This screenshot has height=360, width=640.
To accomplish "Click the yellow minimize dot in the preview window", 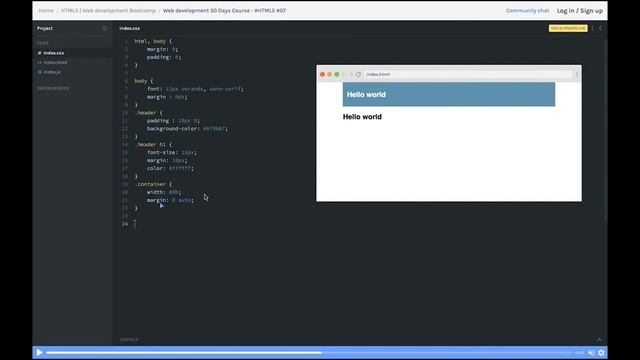I will [x=329, y=74].
